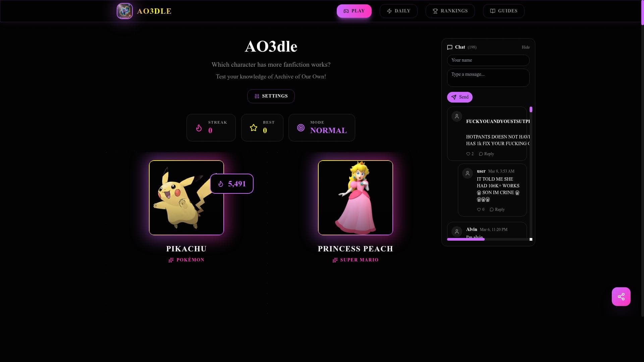Open the floating share button
The image size is (644, 362).
621,297
